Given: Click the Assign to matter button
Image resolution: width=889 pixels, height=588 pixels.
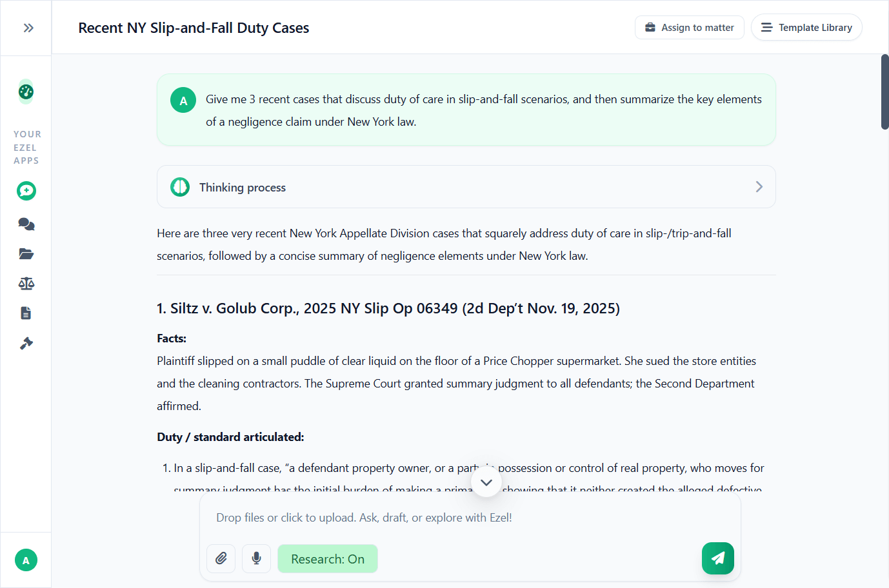Looking at the screenshot, I should (689, 27).
